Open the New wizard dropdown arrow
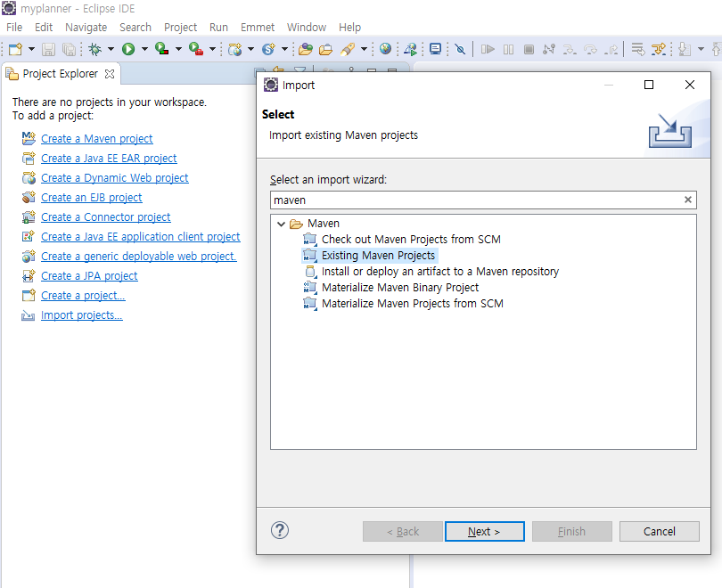Screen dimensions: 722x588 tap(31, 49)
